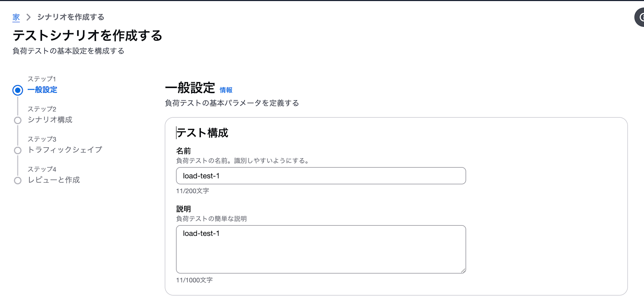The image size is (644, 302).
Task: Click the circle indicator next to レビューと作成
Action: click(x=18, y=180)
